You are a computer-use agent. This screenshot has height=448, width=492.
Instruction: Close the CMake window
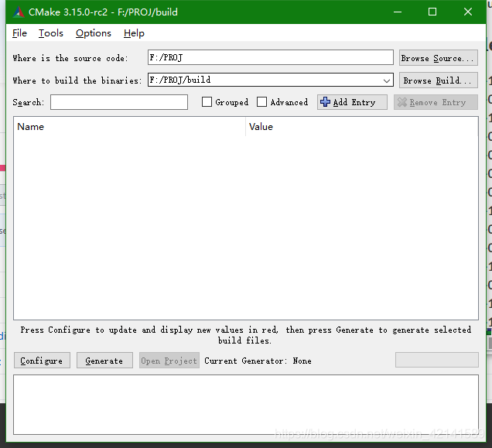coord(468,12)
